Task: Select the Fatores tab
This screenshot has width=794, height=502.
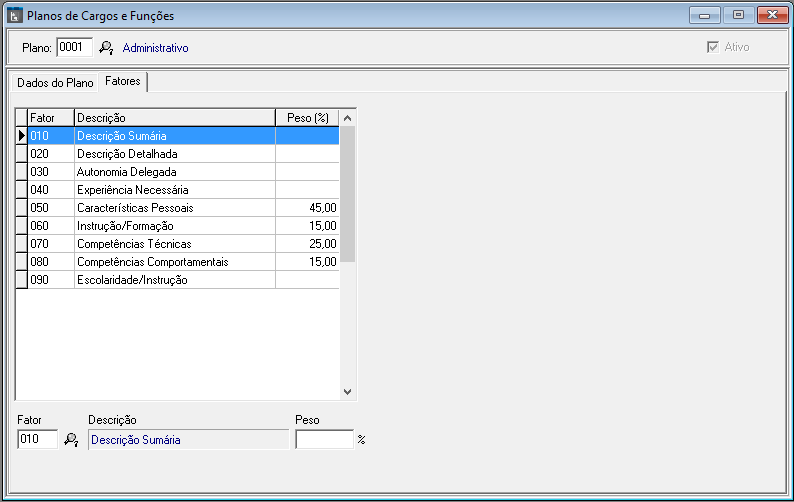Action: click(123, 81)
